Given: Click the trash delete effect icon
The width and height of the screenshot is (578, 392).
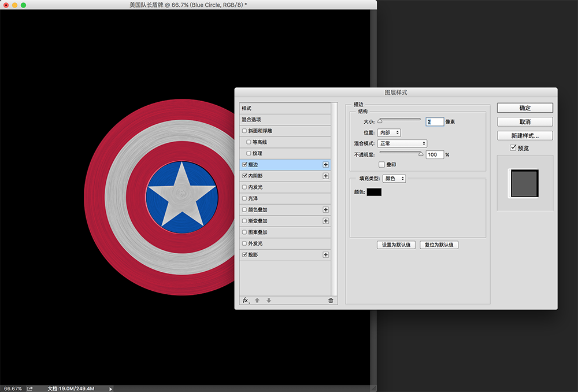Looking at the screenshot, I should [x=331, y=301].
